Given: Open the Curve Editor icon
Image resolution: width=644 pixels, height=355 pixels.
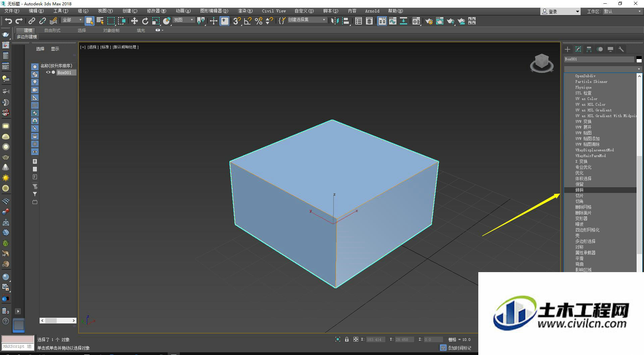Looking at the screenshot, I should coord(393,21).
